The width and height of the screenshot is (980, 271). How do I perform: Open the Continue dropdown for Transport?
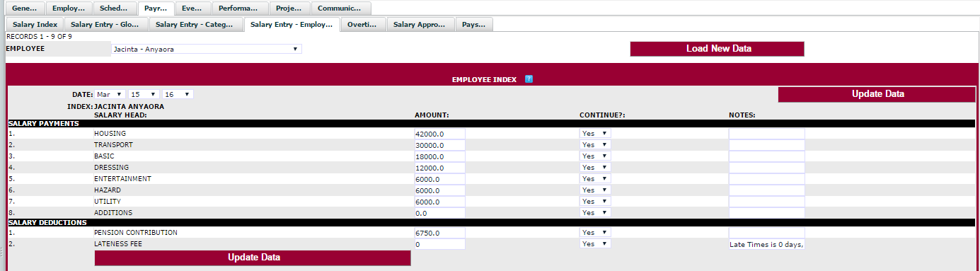[x=595, y=145]
